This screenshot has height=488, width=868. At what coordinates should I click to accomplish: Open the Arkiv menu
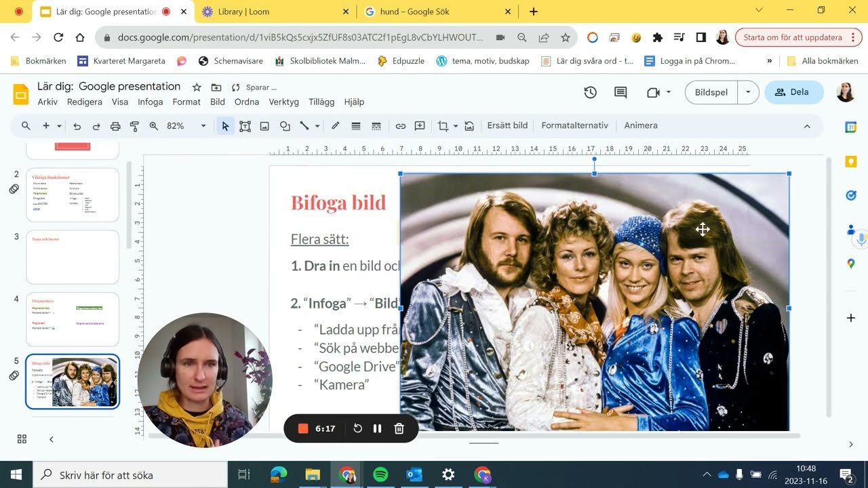pyautogui.click(x=47, y=102)
